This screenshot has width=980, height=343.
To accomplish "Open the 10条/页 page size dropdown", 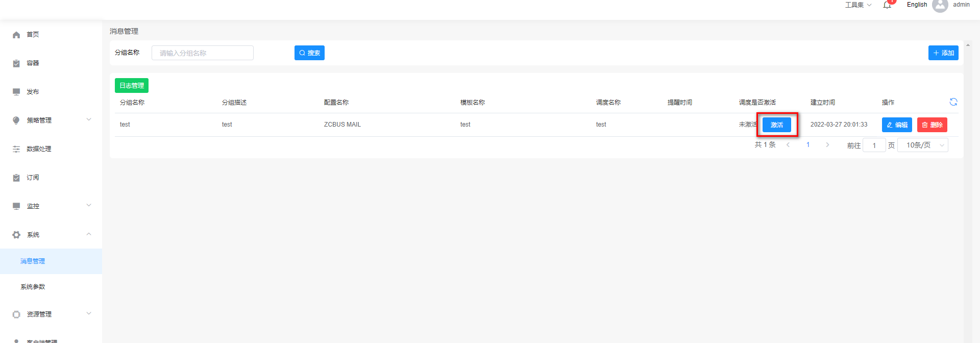I will point(923,145).
